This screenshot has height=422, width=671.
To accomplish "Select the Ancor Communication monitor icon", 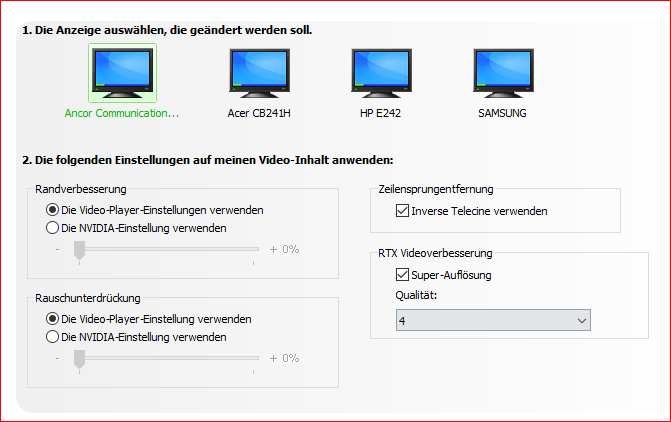I will tap(122, 73).
